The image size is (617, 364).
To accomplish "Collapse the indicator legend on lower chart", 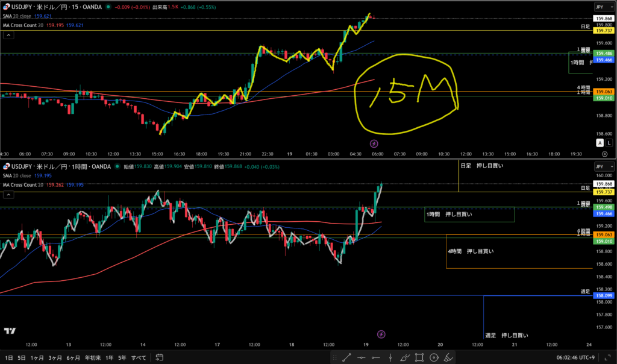I will point(8,195).
